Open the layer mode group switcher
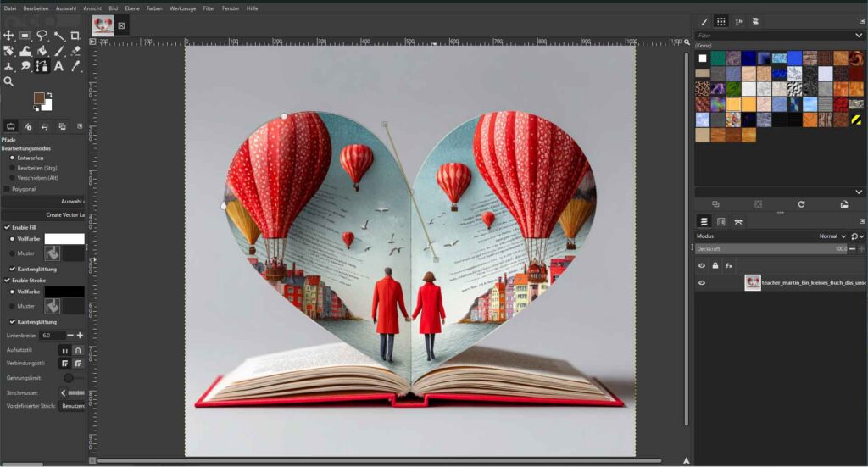The height and width of the screenshot is (467, 868). 857,236
